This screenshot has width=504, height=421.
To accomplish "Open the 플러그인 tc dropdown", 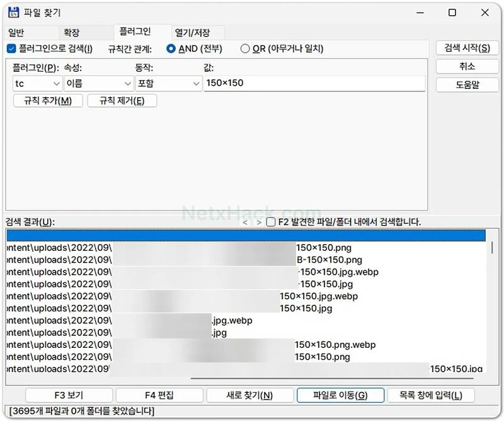I will (37, 84).
